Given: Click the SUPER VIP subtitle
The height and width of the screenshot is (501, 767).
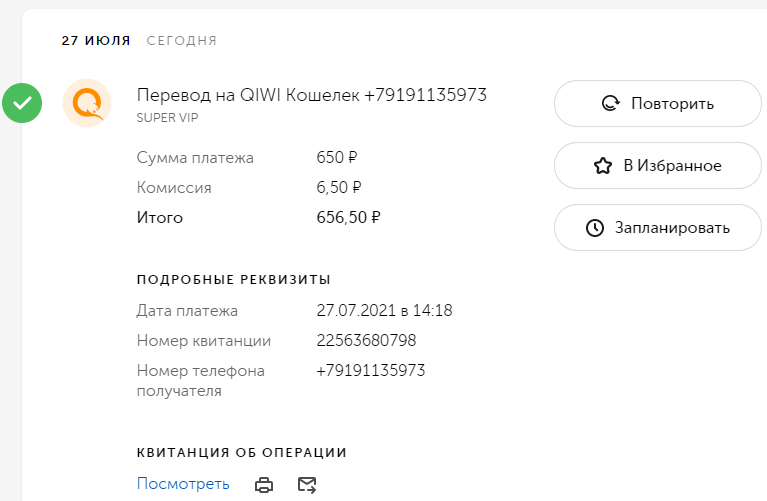Looking at the screenshot, I should click(167, 118).
